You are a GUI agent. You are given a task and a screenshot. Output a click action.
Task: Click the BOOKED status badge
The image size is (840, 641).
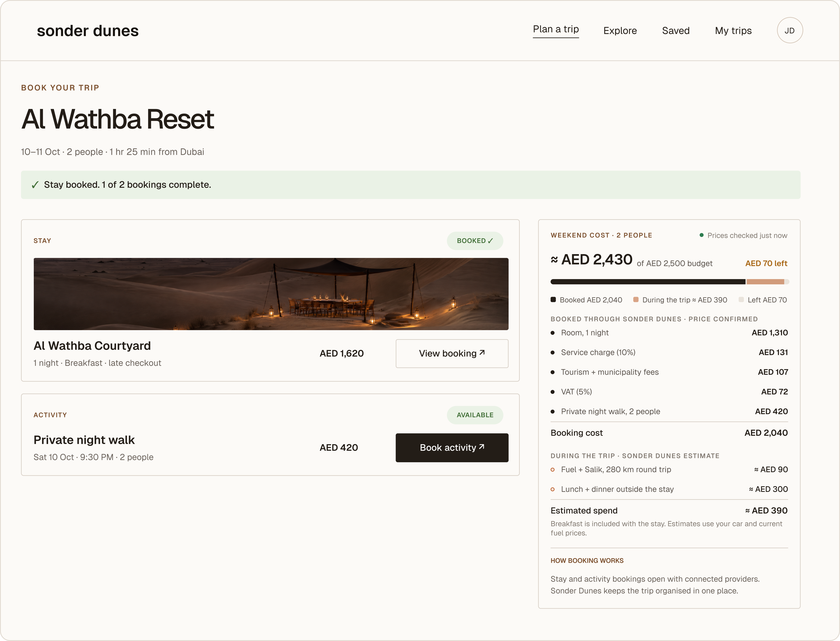[x=475, y=241]
